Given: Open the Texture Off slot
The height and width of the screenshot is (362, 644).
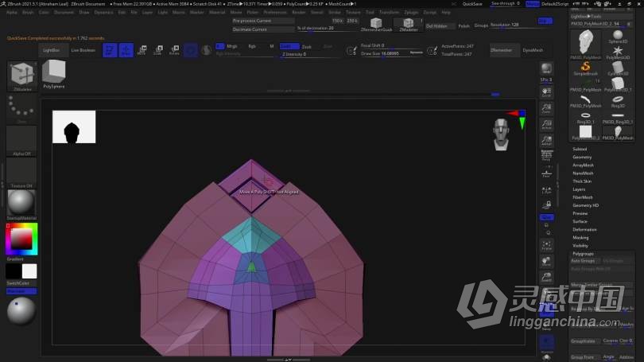Looking at the screenshot, I should pos(21,173).
